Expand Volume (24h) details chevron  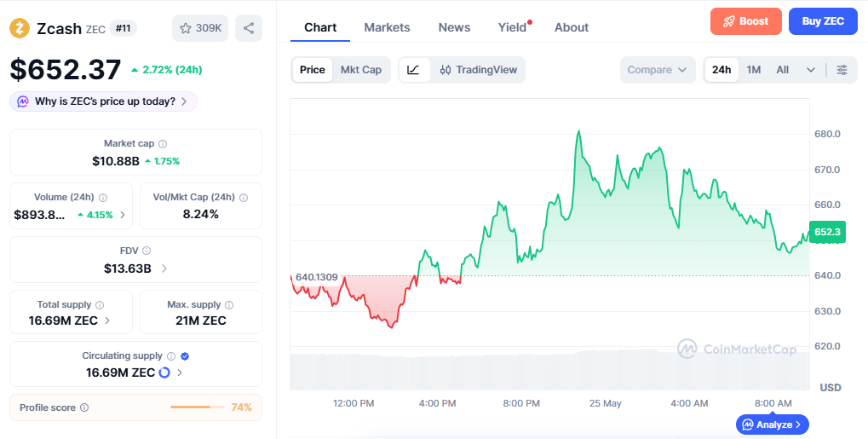(123, 215)
